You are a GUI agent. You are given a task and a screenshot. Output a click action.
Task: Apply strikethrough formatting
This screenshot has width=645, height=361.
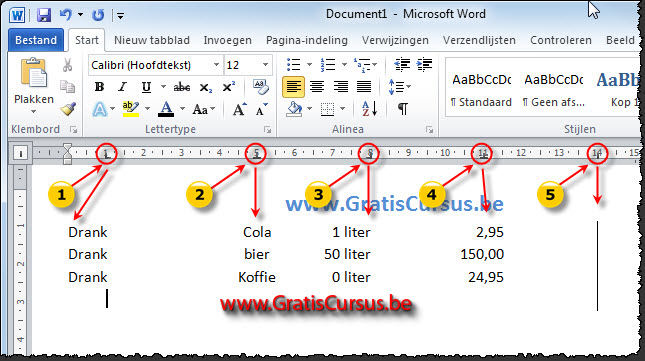point(181,87)
